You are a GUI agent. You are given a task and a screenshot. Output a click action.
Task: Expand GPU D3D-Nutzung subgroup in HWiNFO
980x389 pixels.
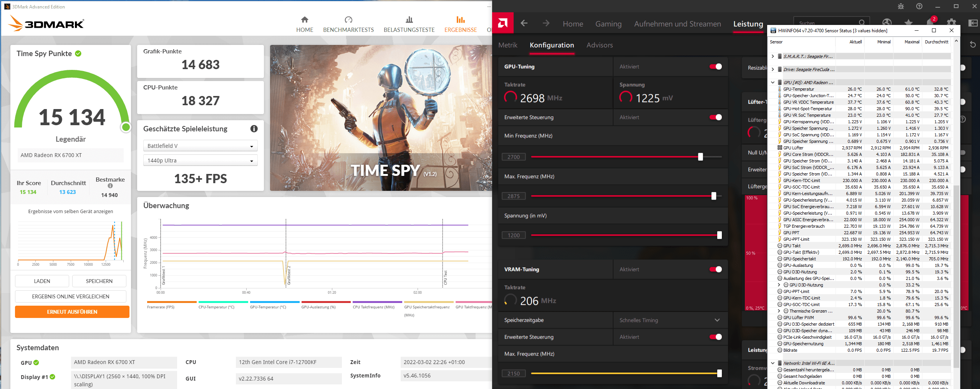tap(779, 285)
